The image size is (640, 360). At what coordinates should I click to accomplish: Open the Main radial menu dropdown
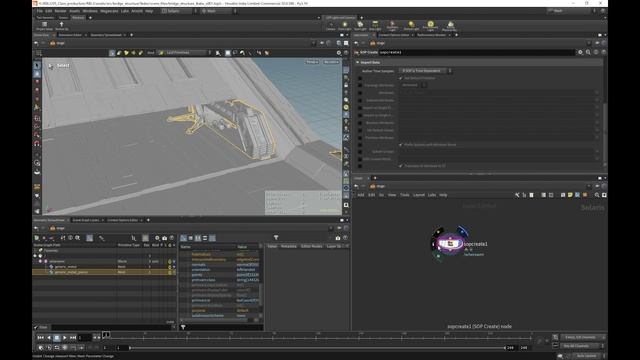(x=219, y=11)
